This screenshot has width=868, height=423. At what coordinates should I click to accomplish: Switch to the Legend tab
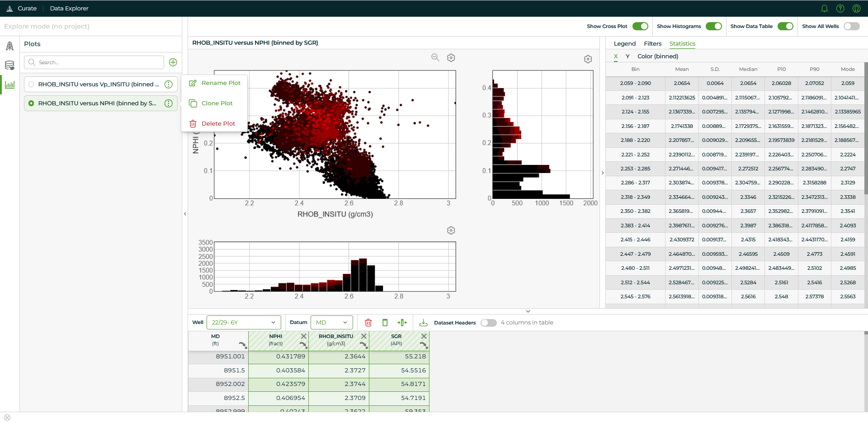(x=625, y=44)
